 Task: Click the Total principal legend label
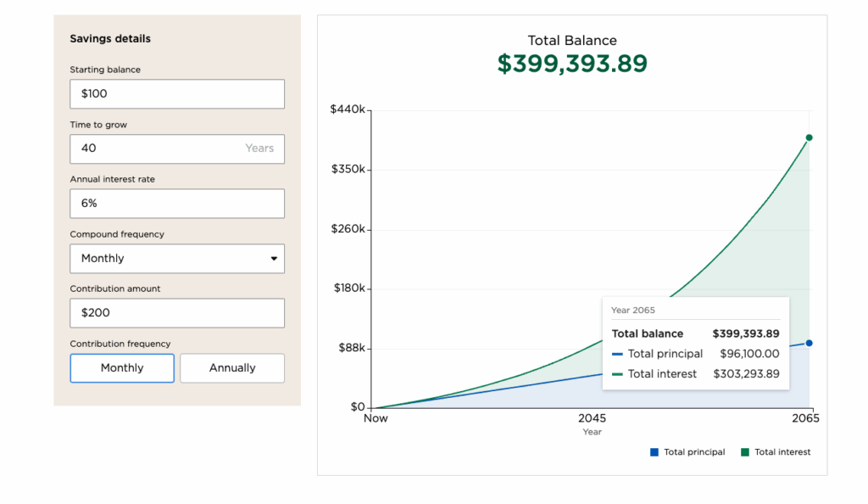[x=694, y=452]
